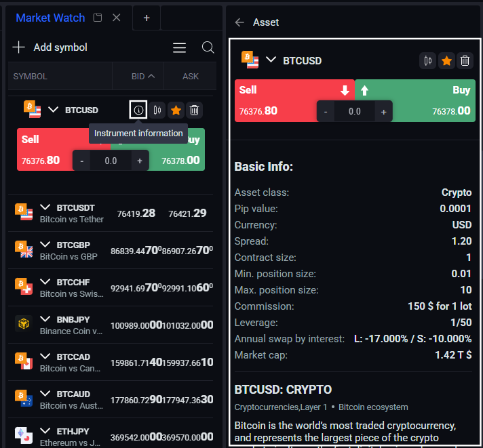Go back using Asset panel arrow
483x448 pixels.
239,22
